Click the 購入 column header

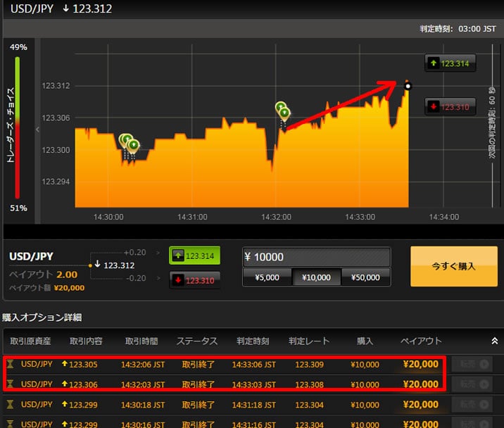point(365,341)
